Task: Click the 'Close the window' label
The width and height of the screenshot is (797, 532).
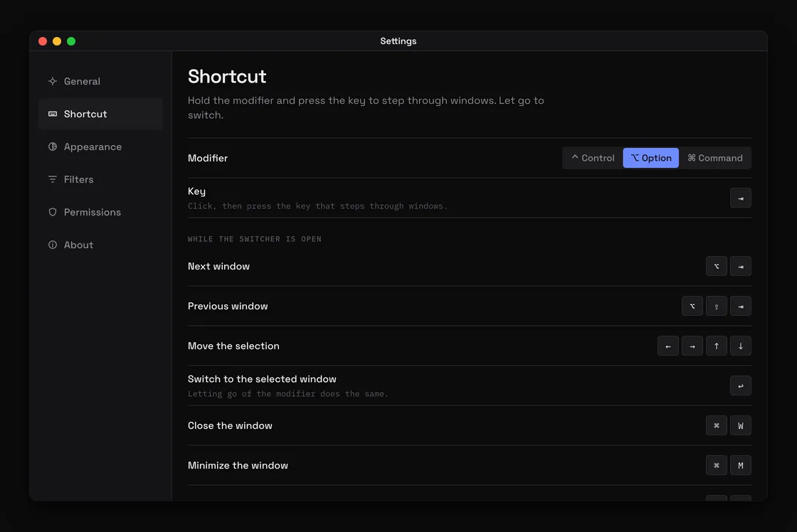Action: click(230, 425)
